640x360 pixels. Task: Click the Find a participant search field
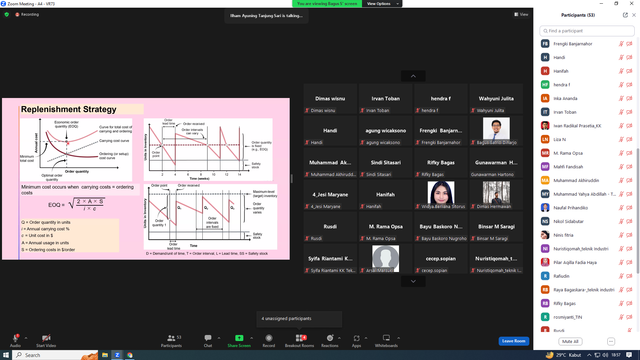click(587, 31)
